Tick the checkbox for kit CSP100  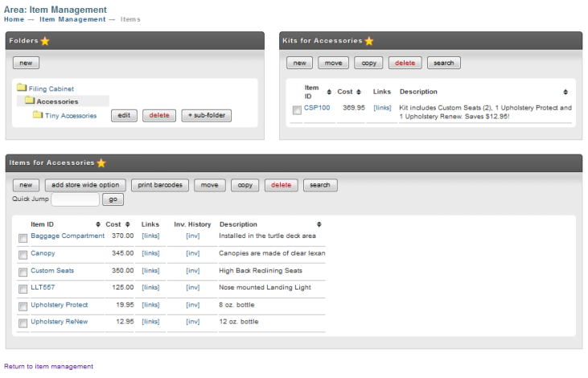coord(297,110)
